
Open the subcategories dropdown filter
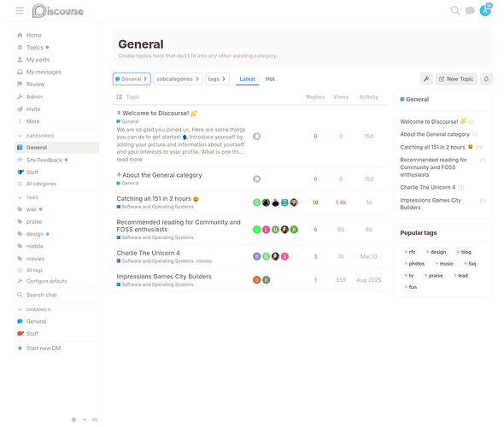click(178, 79)
